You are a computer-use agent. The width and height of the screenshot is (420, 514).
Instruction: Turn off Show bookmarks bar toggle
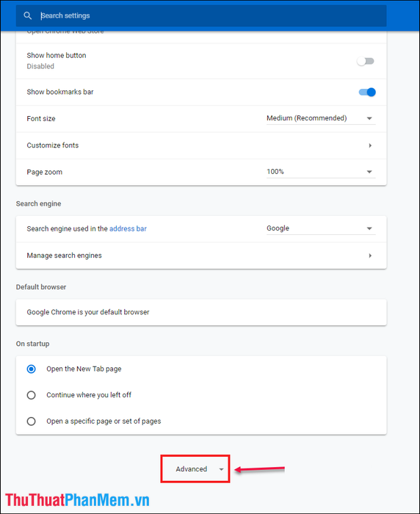pyautogui.click(x=367, y=92)
